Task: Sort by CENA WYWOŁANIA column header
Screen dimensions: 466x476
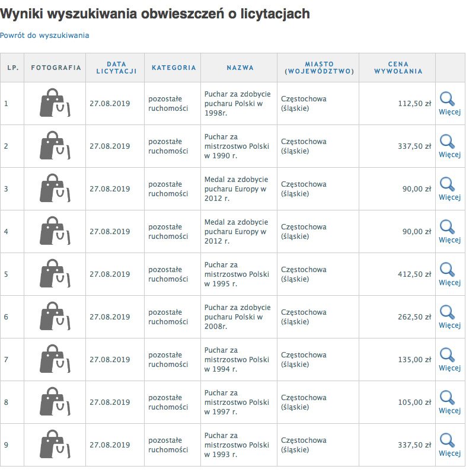Action: (398, 68)
